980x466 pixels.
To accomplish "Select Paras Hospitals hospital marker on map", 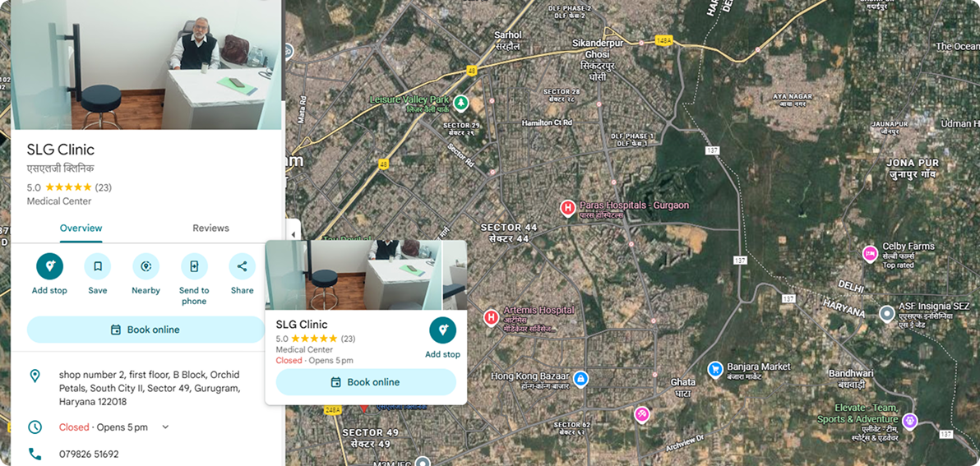I will coord(567,208).
